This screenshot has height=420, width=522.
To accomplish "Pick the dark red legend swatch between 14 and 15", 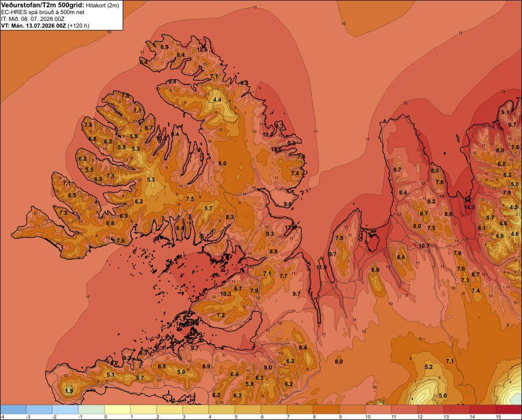I will point(483,409).
